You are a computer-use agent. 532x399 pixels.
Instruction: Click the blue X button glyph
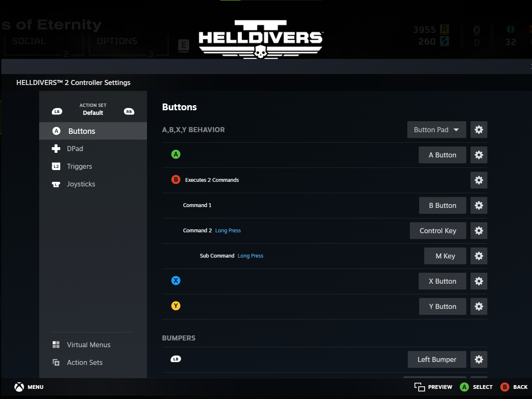176,280
